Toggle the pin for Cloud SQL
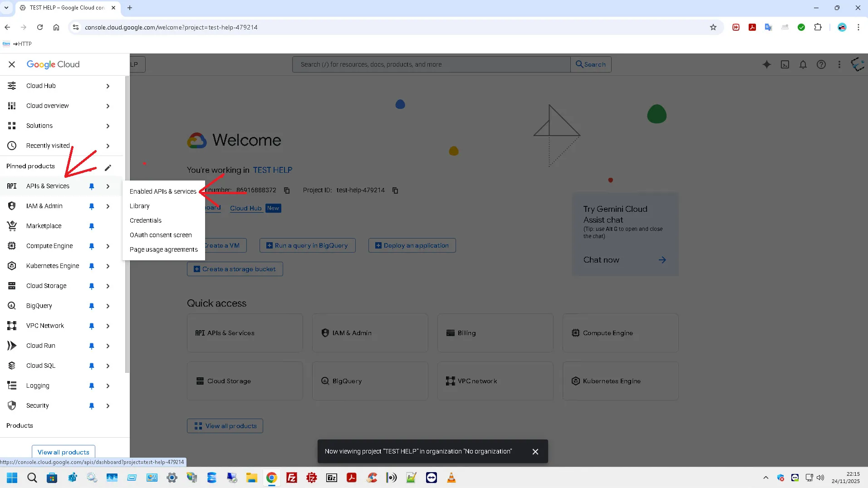 pyautogui.click(x=92, y=366)
